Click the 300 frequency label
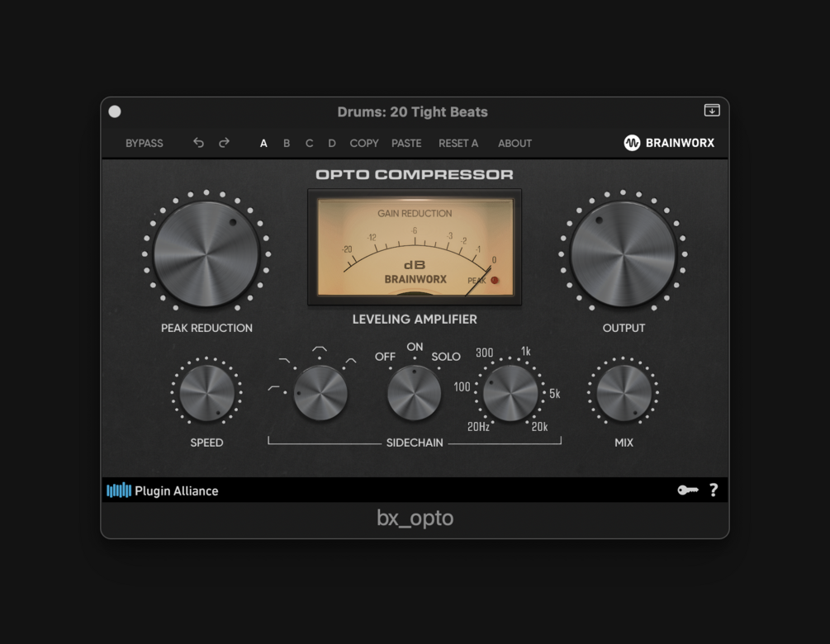This screenshot has height=644, width=830. point(484,353)
